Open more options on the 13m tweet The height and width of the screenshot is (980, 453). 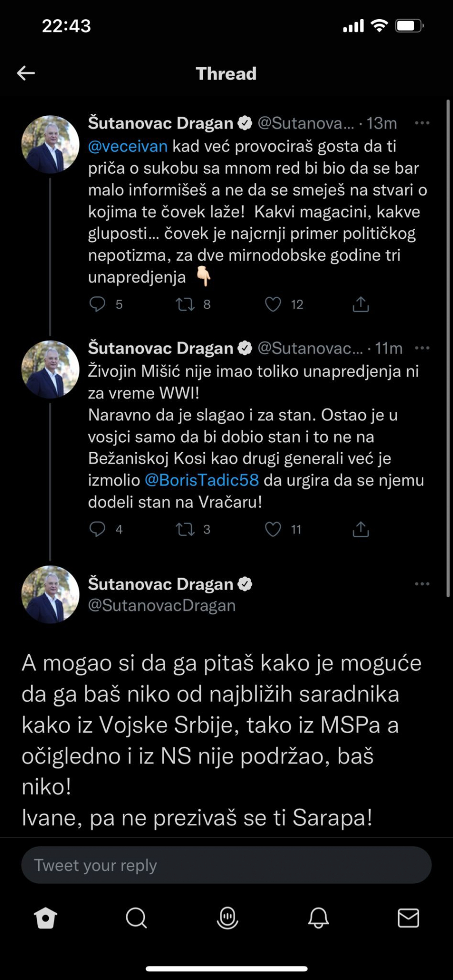pyautogui.click(x=422, y=123)
